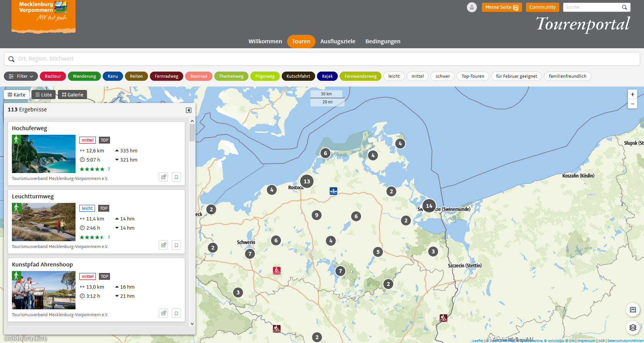
Task: Click the Leaflet attribution link
Action: tap(478, 341)
